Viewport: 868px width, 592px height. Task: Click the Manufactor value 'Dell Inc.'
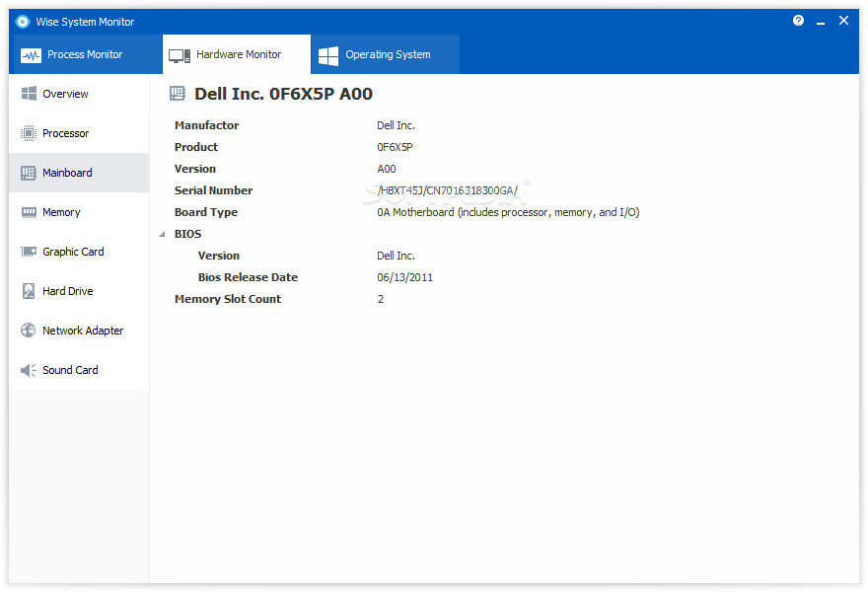396,125
